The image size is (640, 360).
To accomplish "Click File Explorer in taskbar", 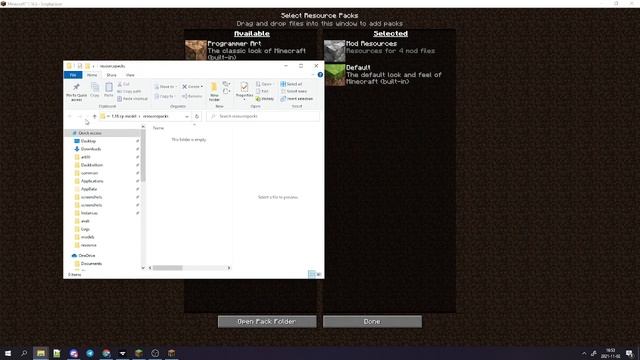I will (40, 353).
